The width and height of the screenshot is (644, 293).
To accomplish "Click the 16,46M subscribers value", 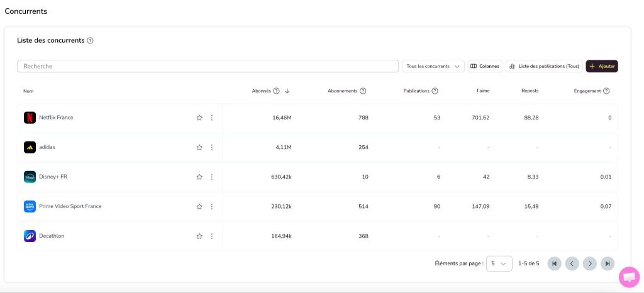I will pyautogui.click(x=282, y=118).
